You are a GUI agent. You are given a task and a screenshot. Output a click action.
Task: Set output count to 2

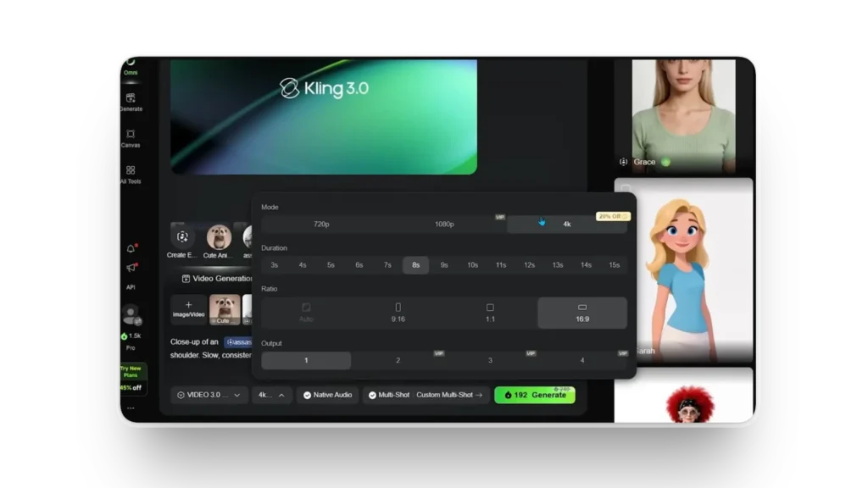tap(398, 360)
